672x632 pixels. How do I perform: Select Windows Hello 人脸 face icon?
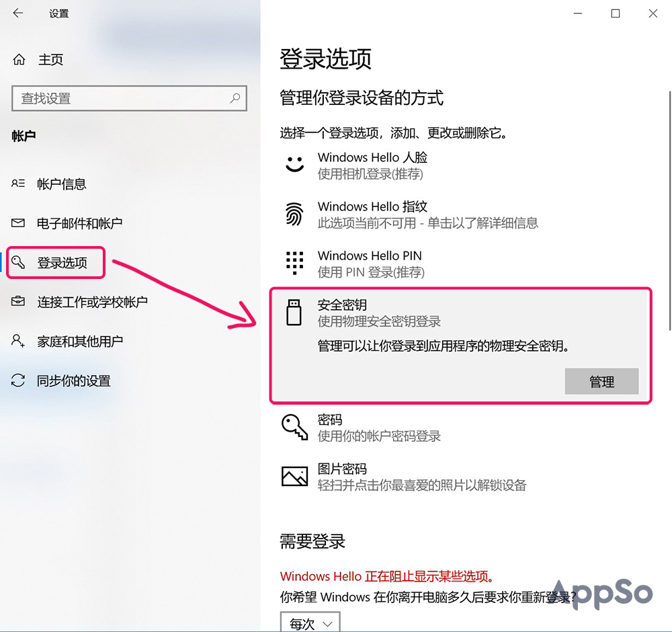pos(294,164)
